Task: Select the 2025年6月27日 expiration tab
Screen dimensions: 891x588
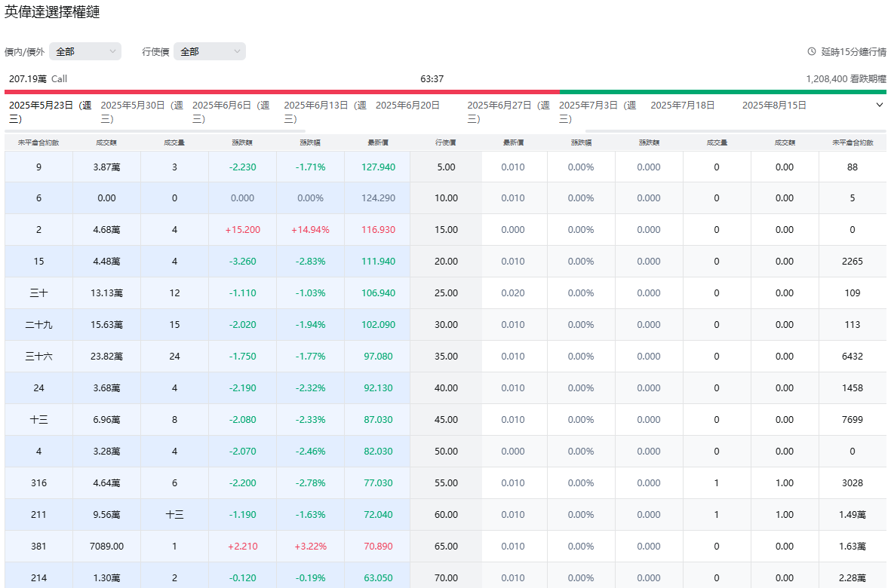Action: [x=508, y=112]
